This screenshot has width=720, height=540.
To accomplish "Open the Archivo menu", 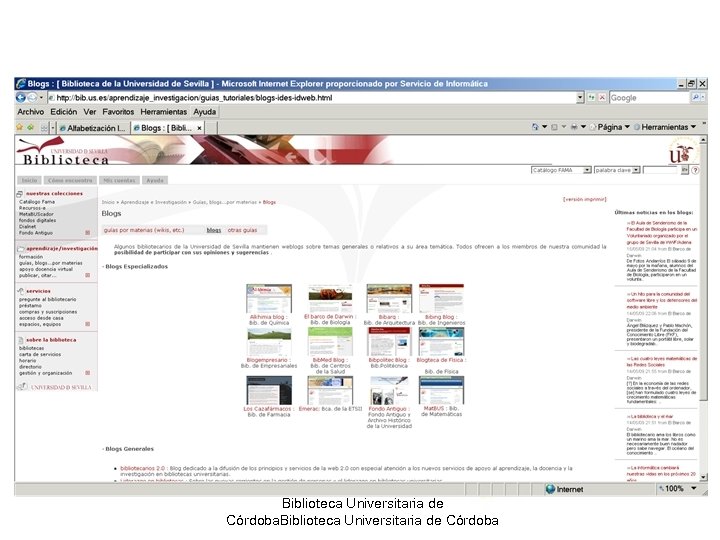I will tap(31, 112).
